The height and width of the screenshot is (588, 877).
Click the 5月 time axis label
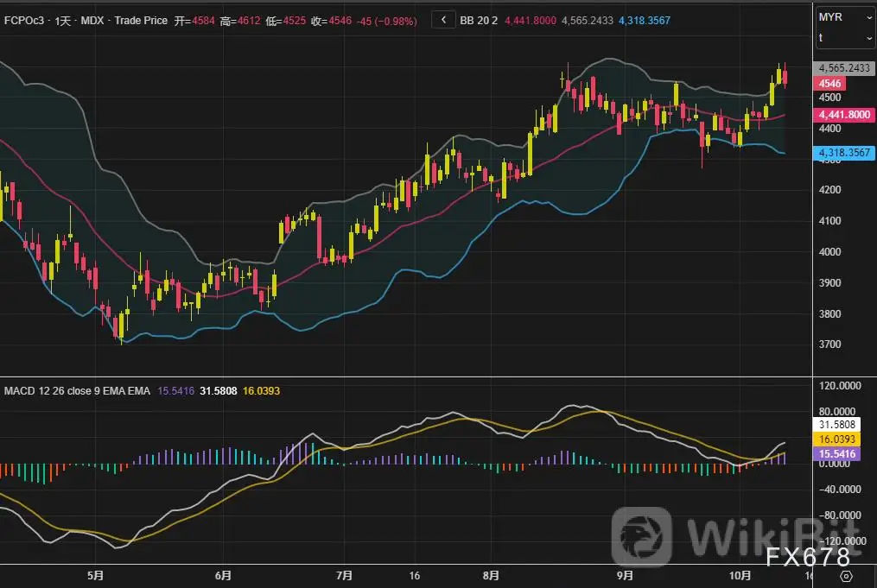pyautogui.click(x=95, y=575)
